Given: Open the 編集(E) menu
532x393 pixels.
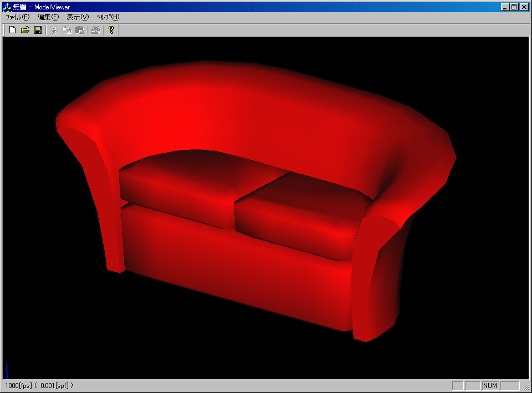Looking at the screenshot, I should 48,17.
